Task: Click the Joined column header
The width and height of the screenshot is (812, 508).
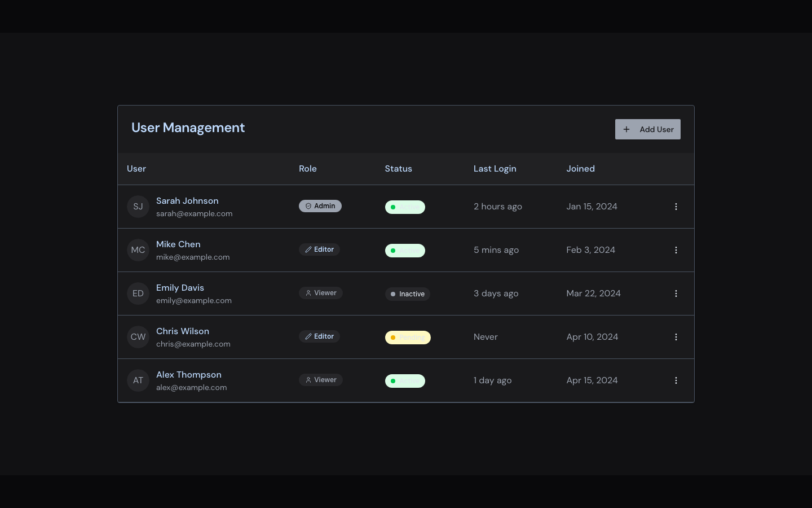Action: [x=580, y=169]
